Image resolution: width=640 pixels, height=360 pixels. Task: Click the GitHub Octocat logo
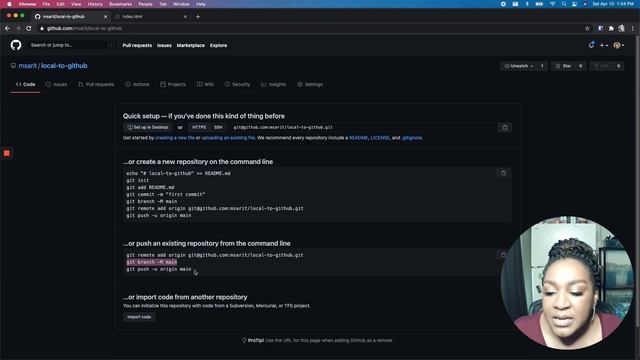[16, 45]
